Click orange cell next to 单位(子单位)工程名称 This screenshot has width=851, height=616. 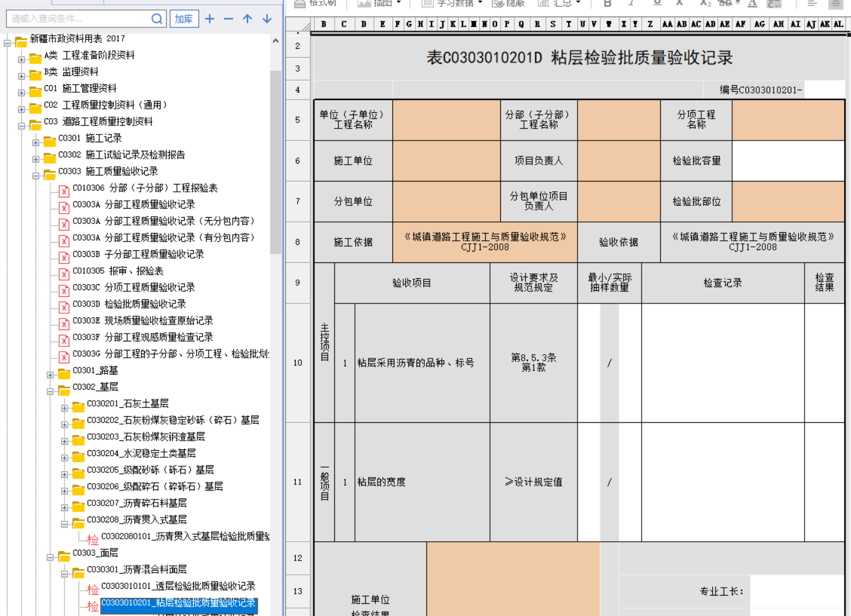[447, 119]
